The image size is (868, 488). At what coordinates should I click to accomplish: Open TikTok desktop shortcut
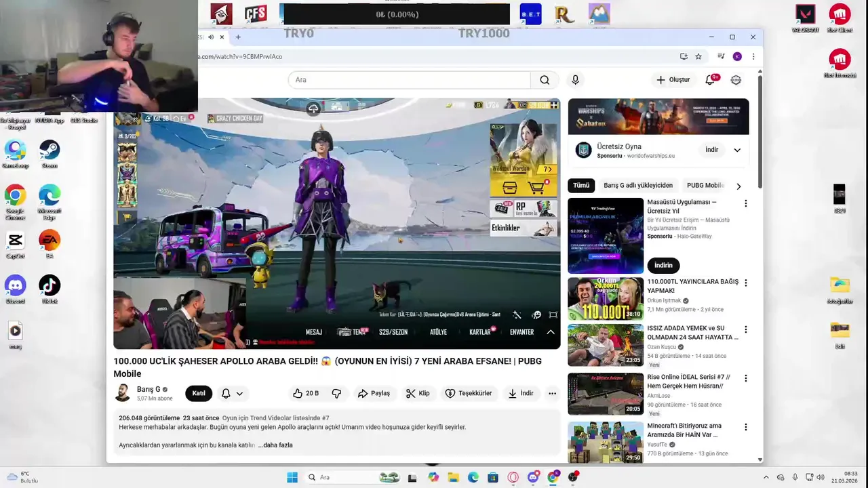[50, 289]
